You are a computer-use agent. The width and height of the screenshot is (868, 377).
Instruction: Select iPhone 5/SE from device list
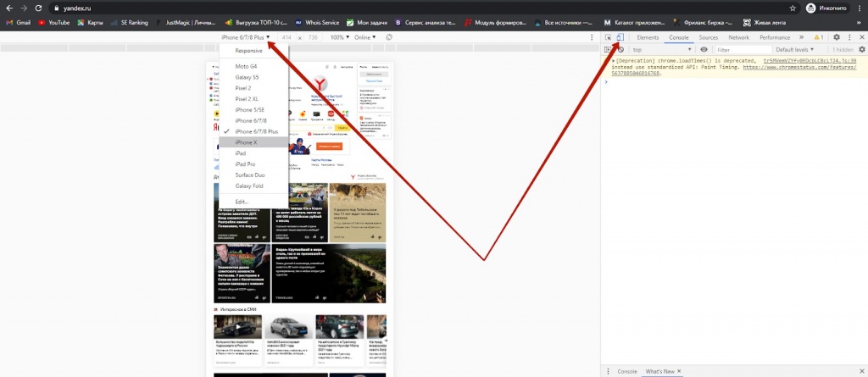pos(253,110)
